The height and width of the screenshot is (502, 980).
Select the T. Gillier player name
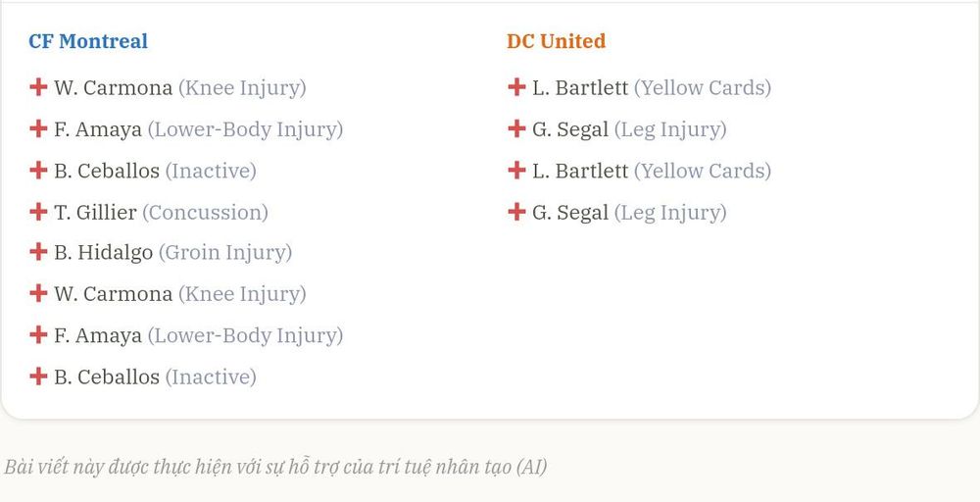pyautogui.click(x=95, y=213)
